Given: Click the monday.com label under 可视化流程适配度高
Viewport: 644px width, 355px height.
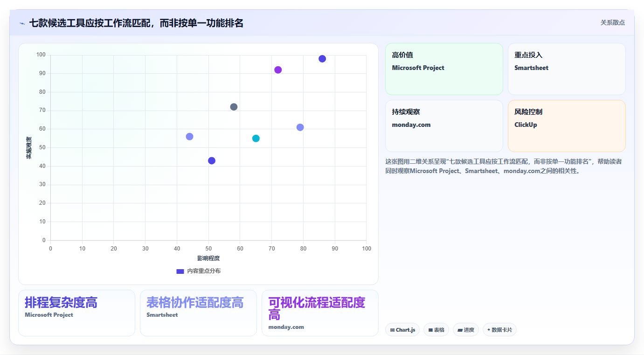Looking at the screenshot, I should [286, 327].
